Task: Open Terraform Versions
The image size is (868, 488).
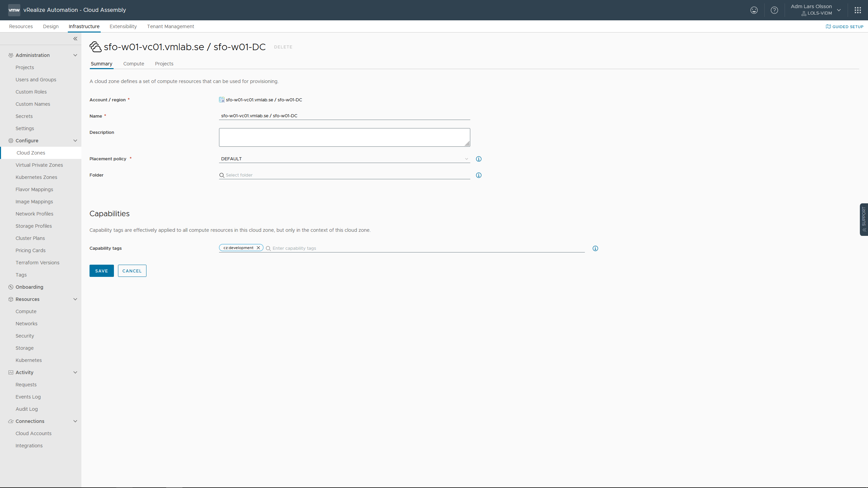Action: coord(37,263)
